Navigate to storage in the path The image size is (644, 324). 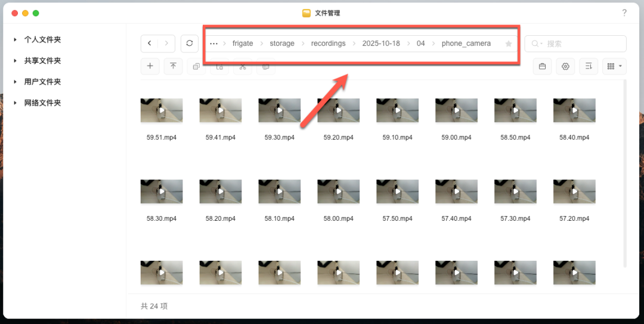coord(281,44)
